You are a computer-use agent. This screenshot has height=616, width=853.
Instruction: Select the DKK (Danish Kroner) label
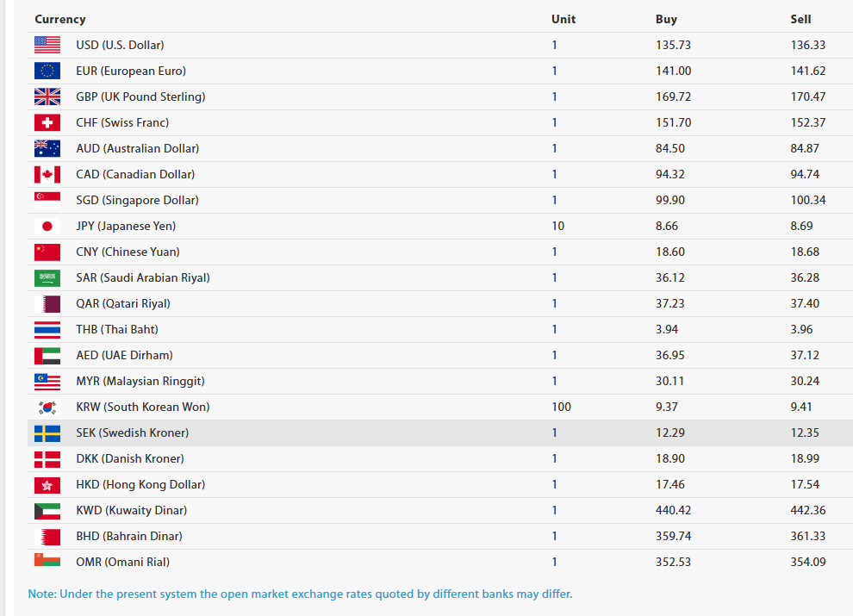tap(130, 458)
